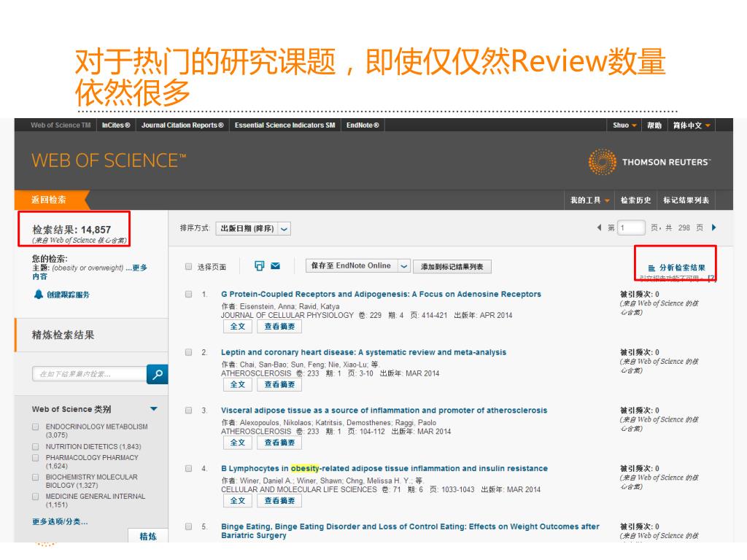Open the Journal Citation Reports tab
The width and height of the screenshot is (747, 560).
click(182, 125)
